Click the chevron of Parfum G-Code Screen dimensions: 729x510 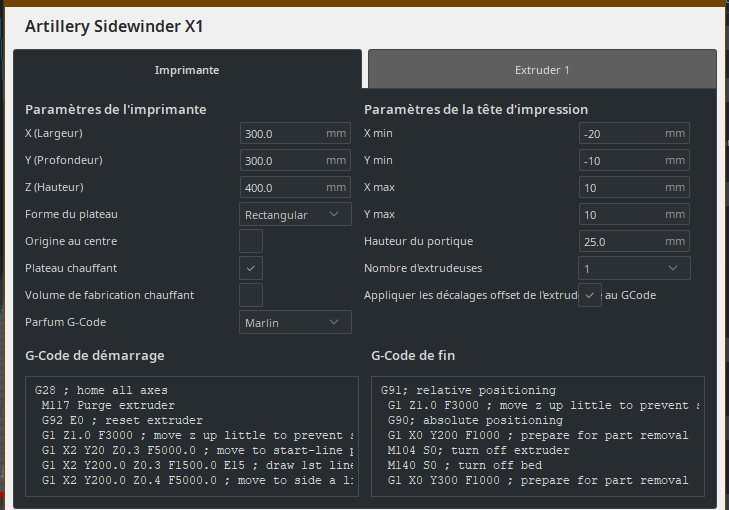pos(334,322)
